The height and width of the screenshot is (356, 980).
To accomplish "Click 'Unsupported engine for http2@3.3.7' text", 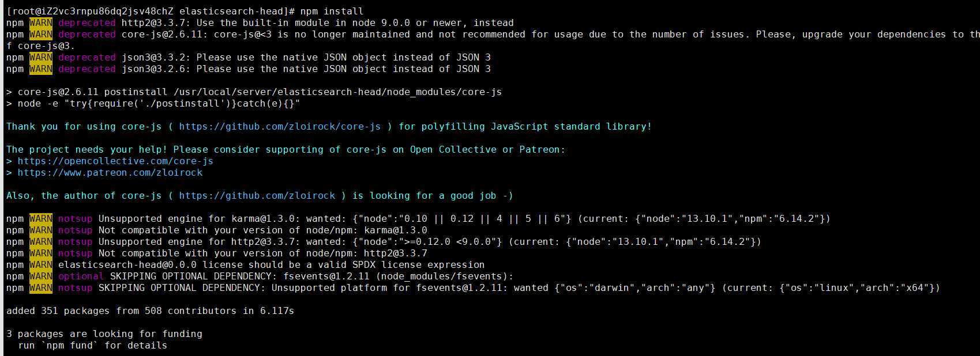I will (x=199, y=241).
